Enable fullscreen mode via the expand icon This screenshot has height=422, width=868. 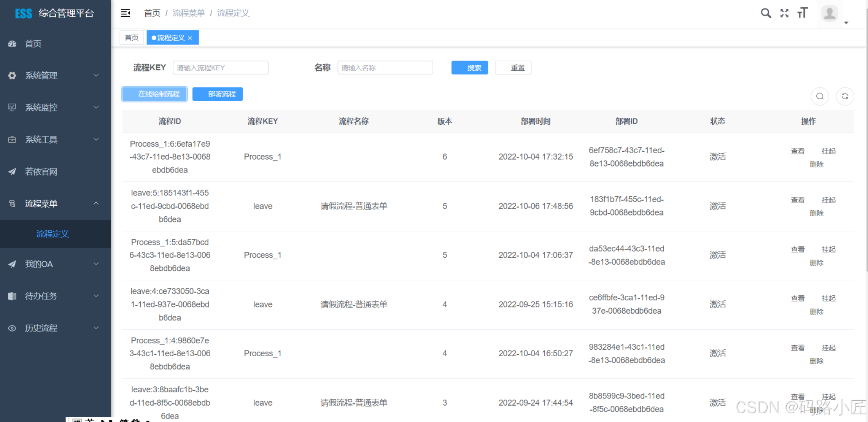pyautogui.click(x=784, y=13)
